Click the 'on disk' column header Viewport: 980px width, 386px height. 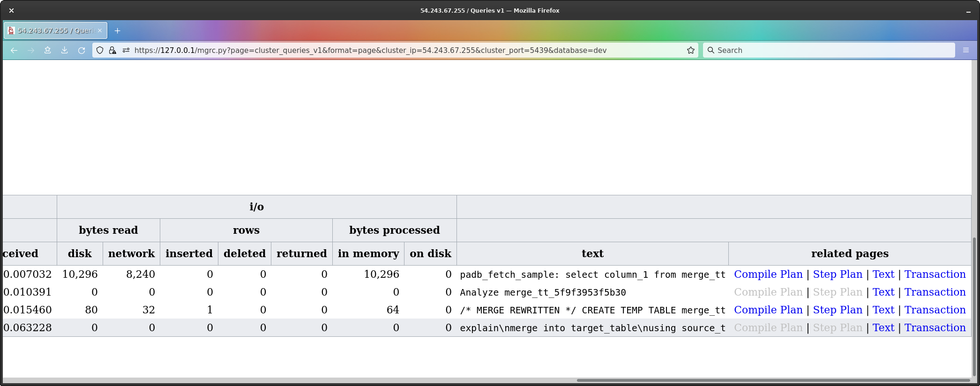click(430, 253)
